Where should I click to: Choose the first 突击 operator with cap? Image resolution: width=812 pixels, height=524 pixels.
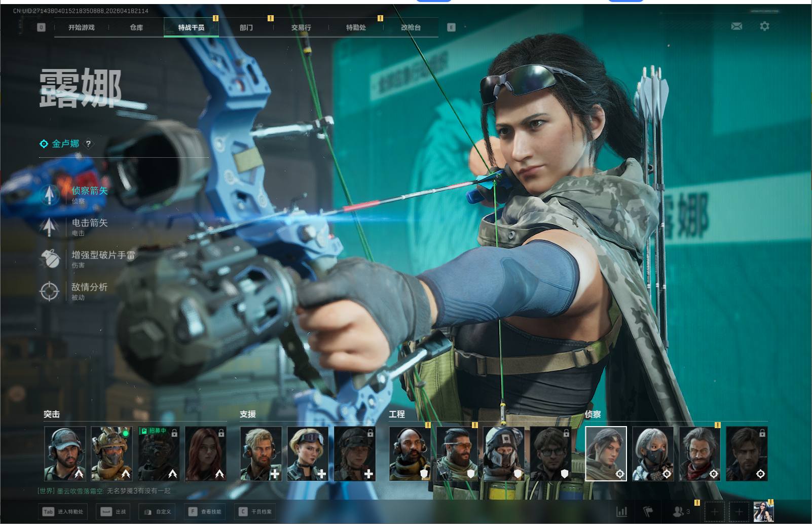tap(65, 453)
